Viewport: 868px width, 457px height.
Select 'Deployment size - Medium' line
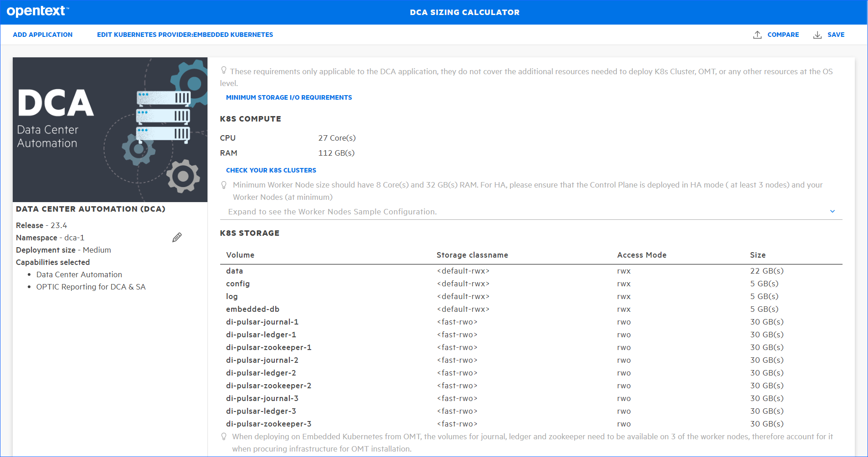click(x=63, y=250)
